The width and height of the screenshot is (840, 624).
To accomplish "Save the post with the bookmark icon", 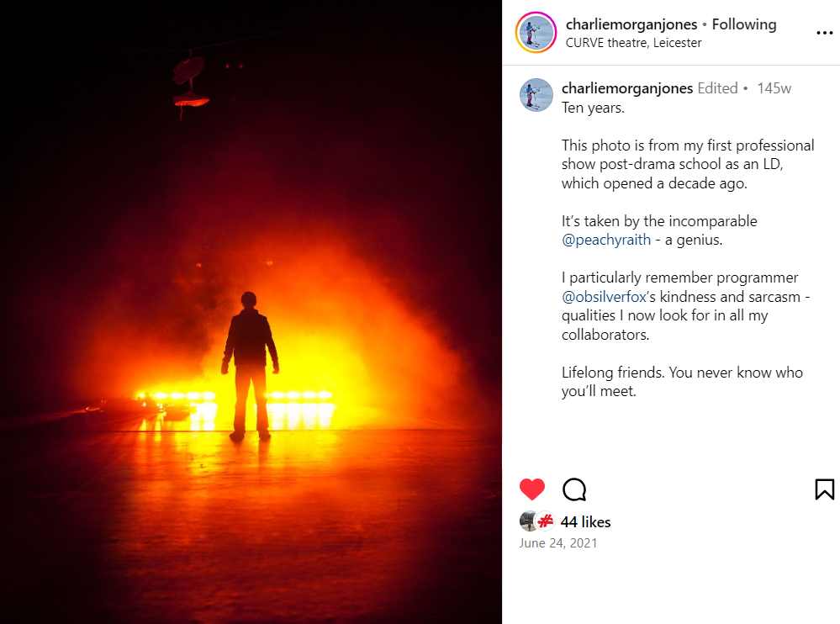I will [x=825, y=489].
